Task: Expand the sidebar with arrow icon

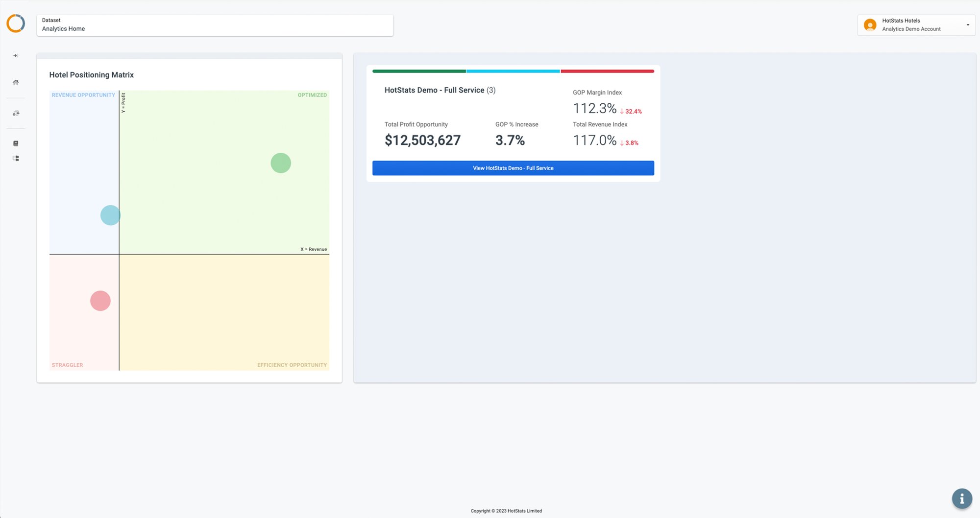Action: pos(16,56)
